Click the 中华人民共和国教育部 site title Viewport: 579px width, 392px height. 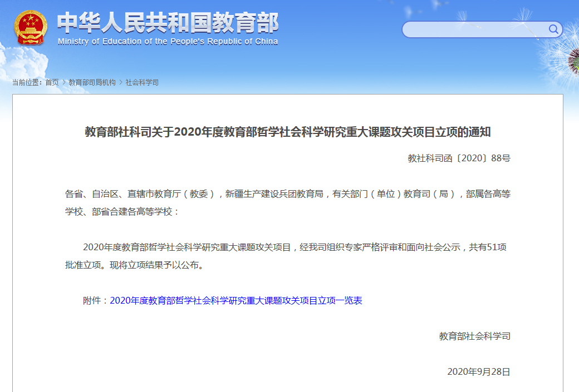[168, 22]
